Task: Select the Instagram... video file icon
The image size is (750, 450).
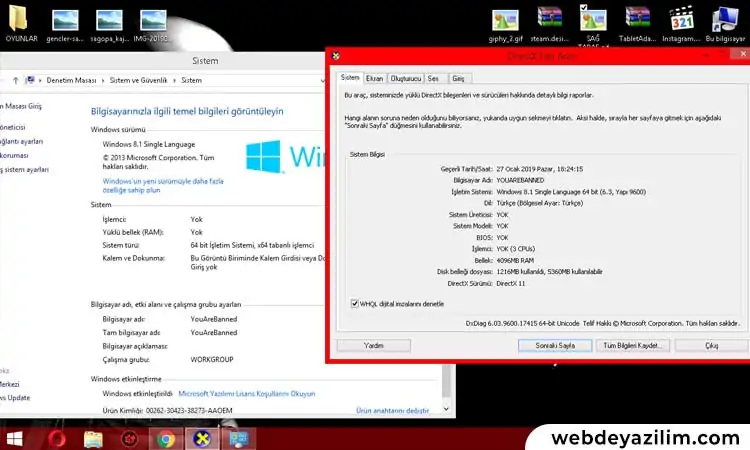Action: (x=681, y=24)
